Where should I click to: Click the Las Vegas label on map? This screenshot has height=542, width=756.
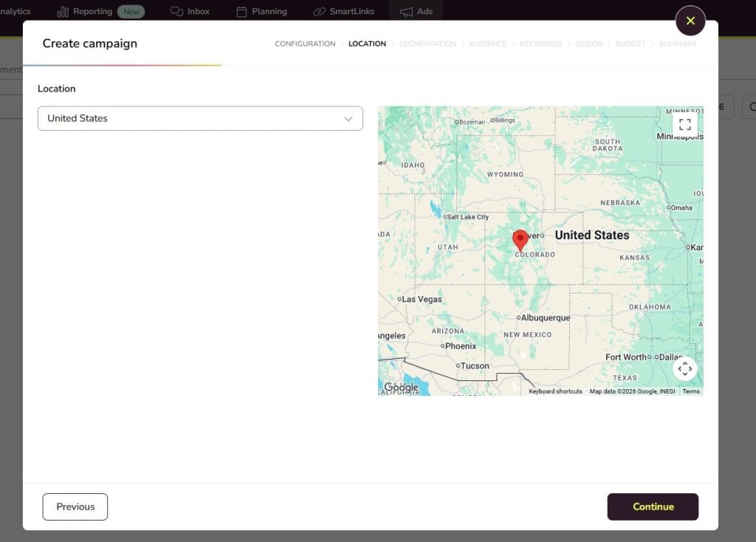[x=422, y=300]
